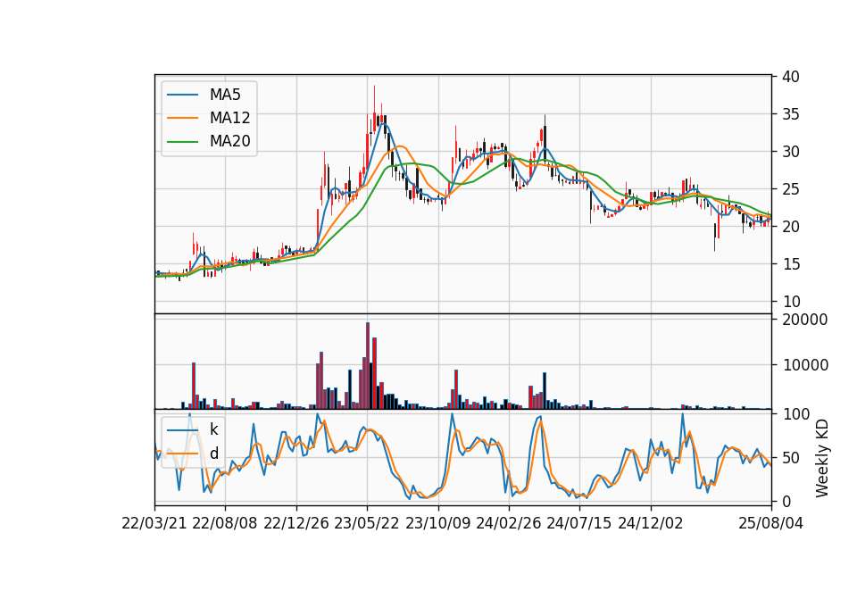The height and width of the screenshot is (616, 857).
Task: Click the 23/05/22 date tick label
Action: point(367,523)
